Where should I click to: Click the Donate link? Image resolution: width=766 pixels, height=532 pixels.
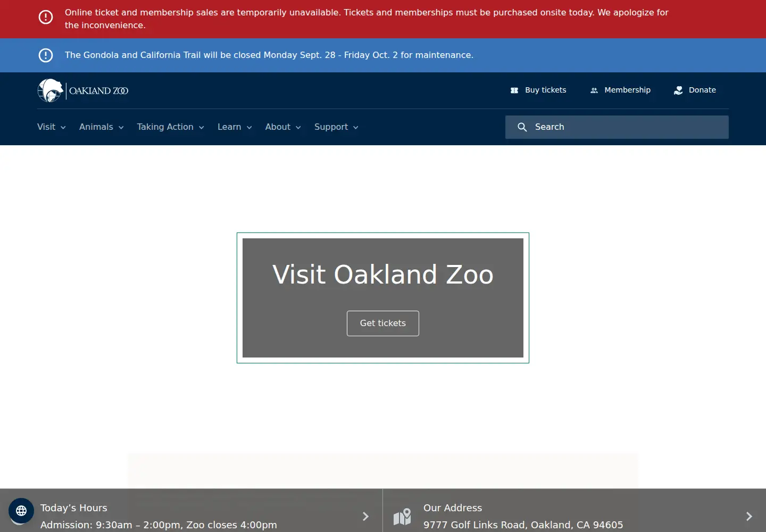(x=695, y=90)
